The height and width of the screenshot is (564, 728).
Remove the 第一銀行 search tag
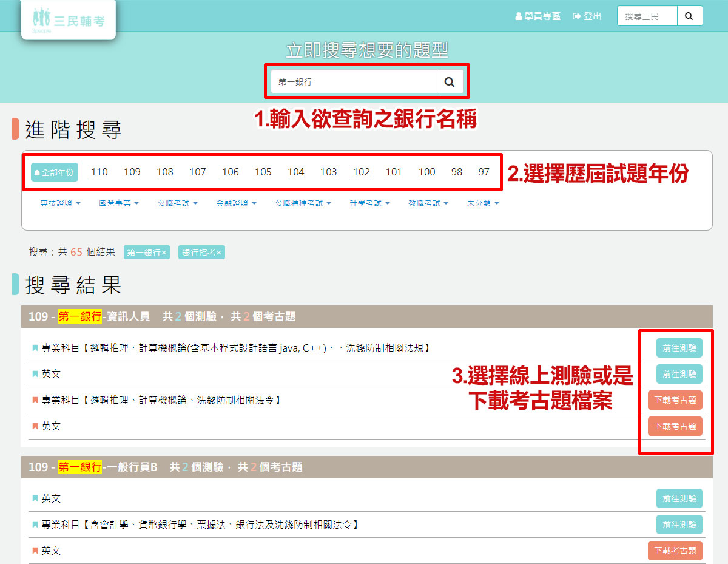(x=147, y=253)
